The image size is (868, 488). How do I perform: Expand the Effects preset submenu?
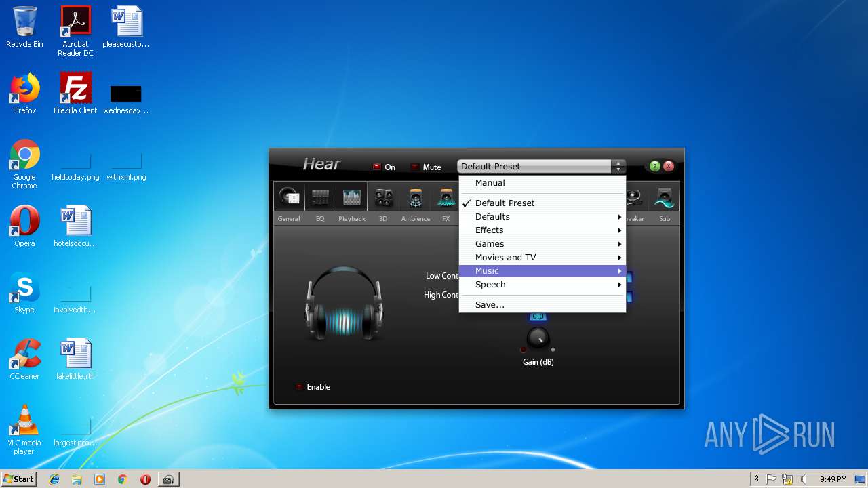click(x=542, y=230)
